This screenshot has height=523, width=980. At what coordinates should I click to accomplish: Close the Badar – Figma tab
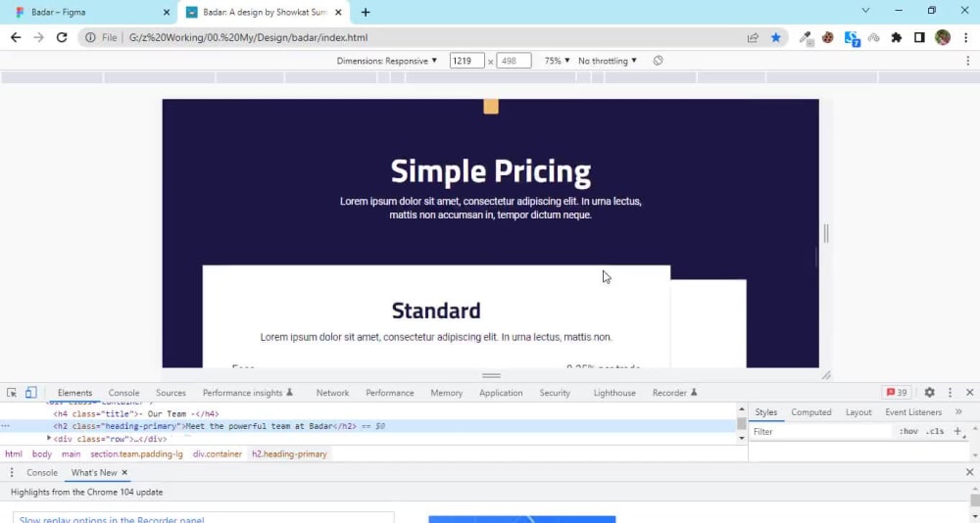167,12
